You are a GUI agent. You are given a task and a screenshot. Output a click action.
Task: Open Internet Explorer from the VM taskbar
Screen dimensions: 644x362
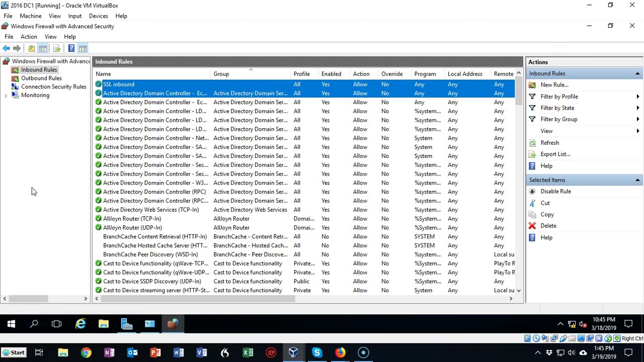point(80,324)
